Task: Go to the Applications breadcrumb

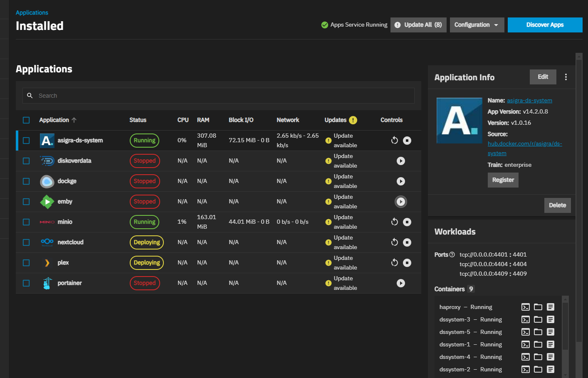Action: pyautogui.click(x=32, y=12)
